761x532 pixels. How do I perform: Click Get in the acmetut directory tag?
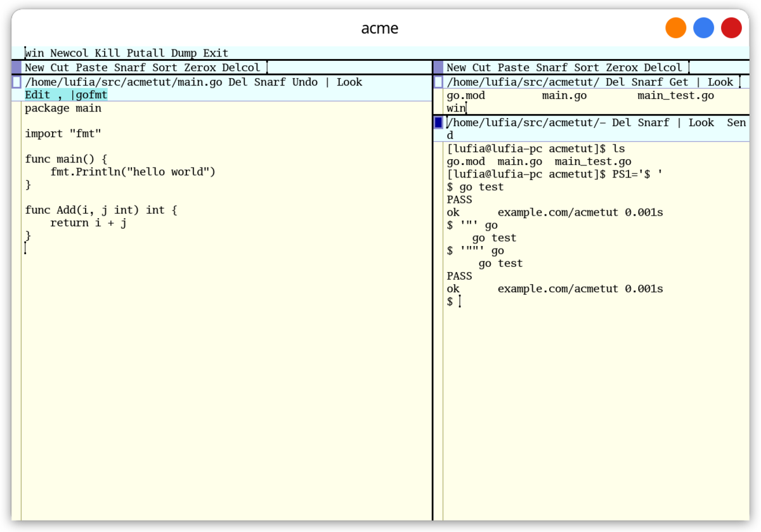point(679,82)
